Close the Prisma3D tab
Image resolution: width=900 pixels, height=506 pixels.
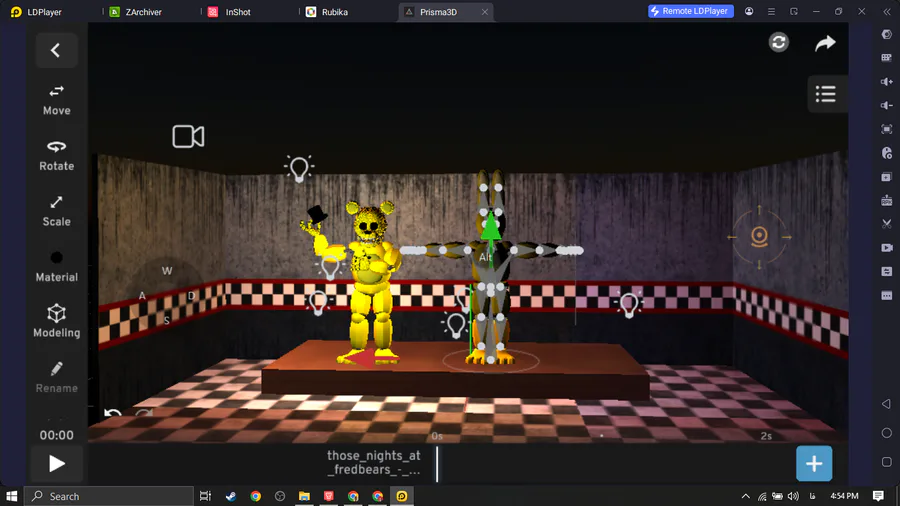click(484, 12)
